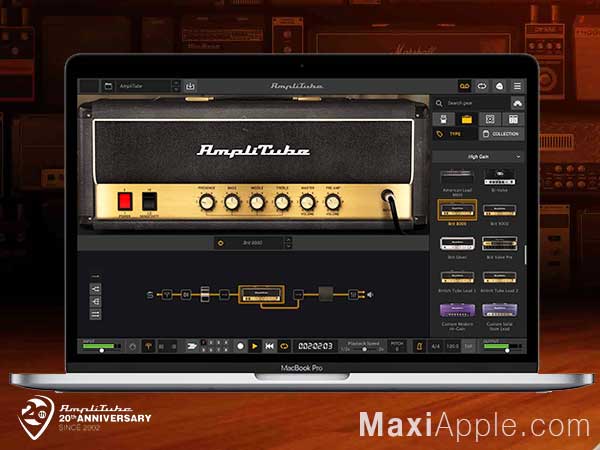Click the Bass knob on amp
Screen dimensions: 600x450
tap(232, 202)
